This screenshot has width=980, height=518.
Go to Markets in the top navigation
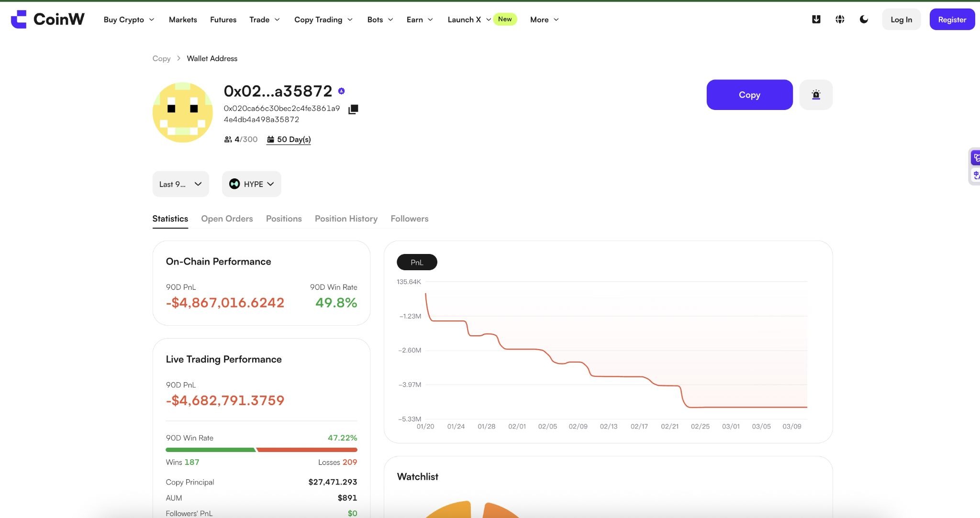pos(183,20)
